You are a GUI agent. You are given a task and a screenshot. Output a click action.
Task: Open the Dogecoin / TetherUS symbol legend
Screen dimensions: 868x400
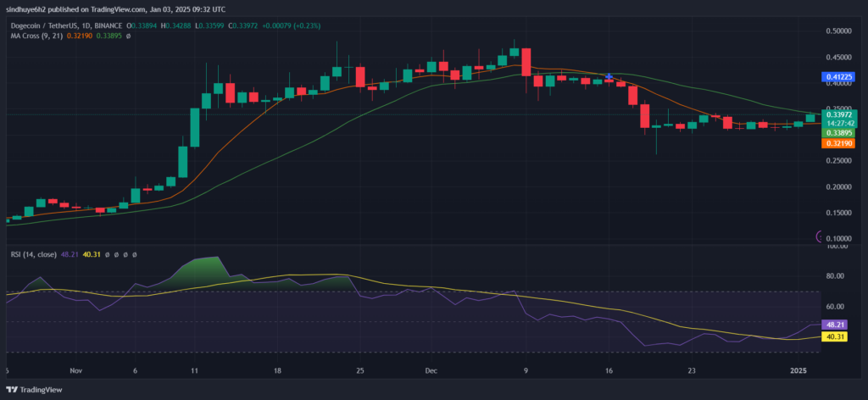(64, 25)
